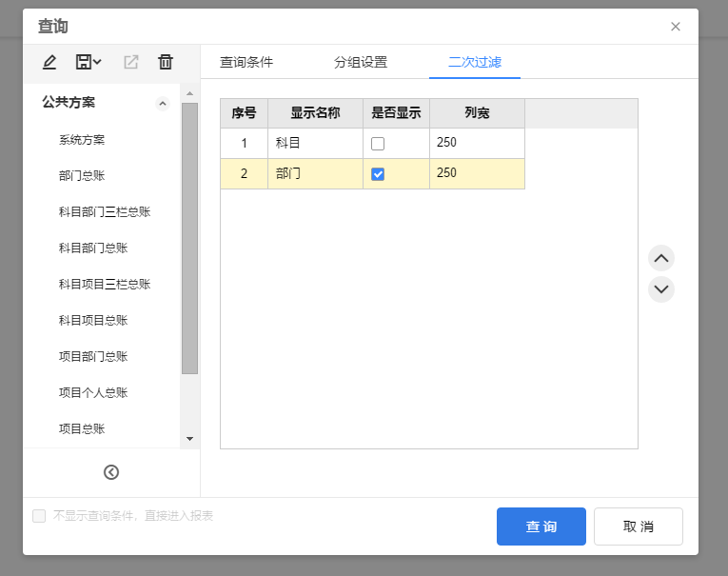Click 列宽 value of 科目 row

coord(478,143)
